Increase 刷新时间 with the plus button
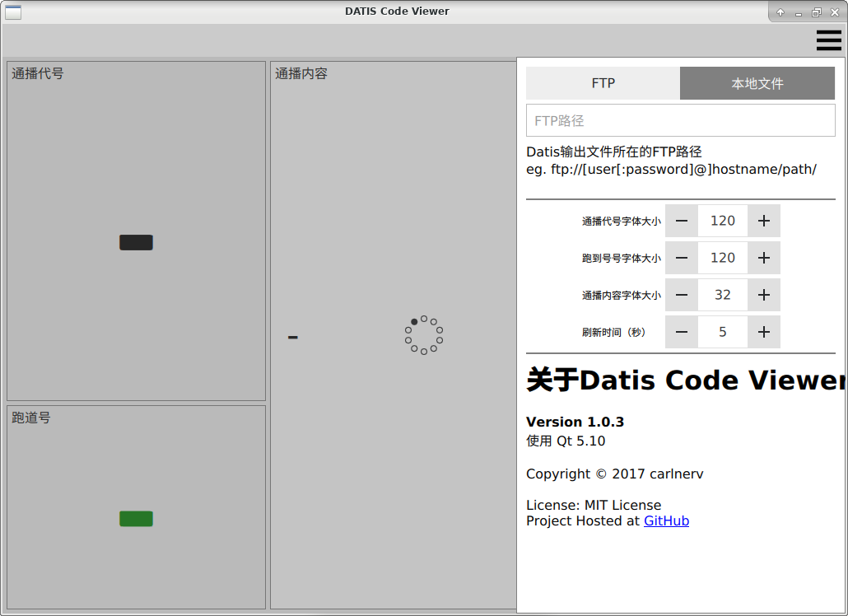Viewport: 848px width, 616px height. 764,332
